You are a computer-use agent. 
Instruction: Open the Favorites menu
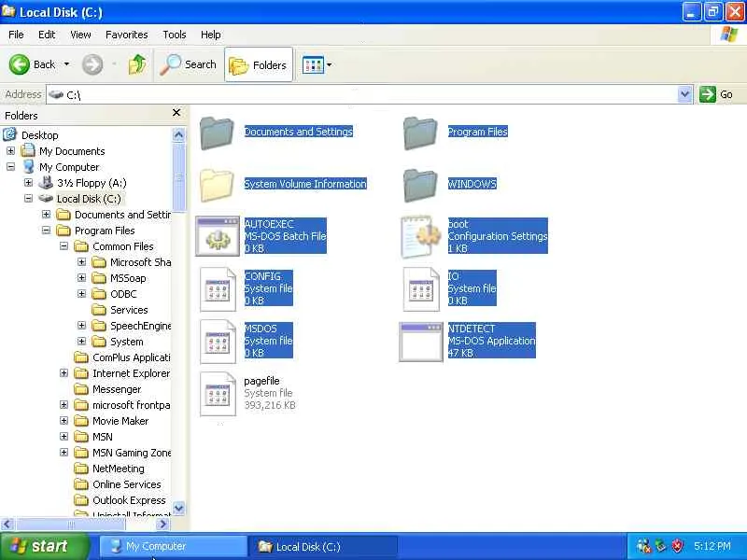[x=127, y=35]
